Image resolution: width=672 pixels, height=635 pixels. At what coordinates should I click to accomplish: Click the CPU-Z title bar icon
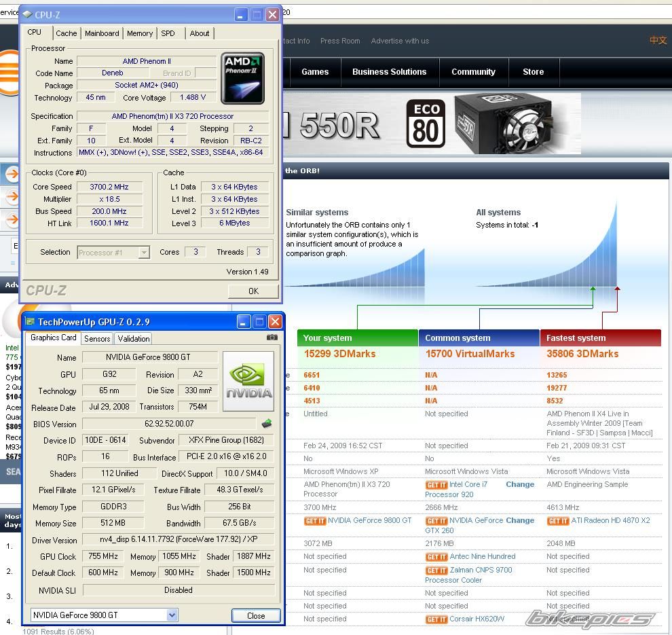pyautogui.click(x=27, y=14)
